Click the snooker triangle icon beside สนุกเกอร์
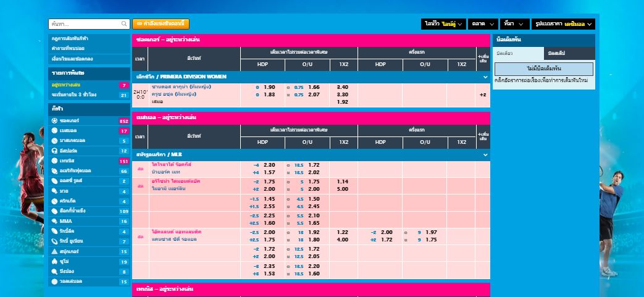 (54, 251)
